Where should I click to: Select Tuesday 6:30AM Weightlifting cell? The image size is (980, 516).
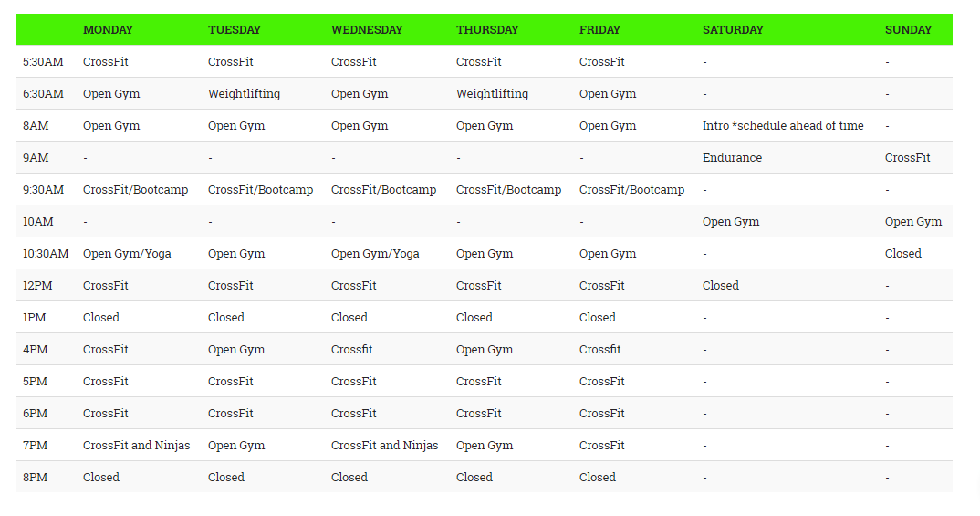[x=244, y=94]
